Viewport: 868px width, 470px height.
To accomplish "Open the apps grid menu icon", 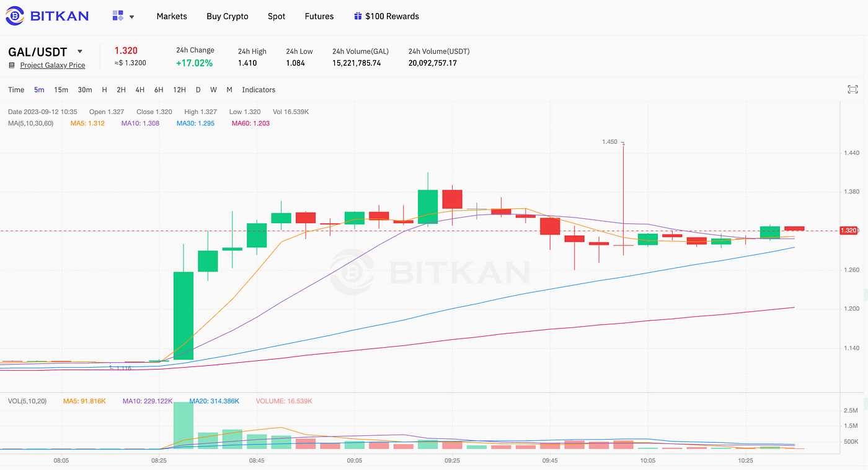I will point(118,16).
